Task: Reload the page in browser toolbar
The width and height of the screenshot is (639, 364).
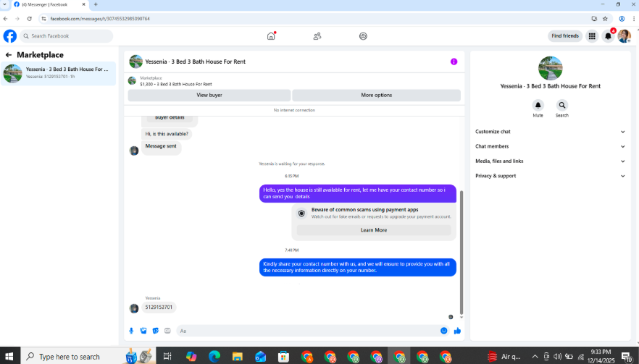Action: (x=29, y=19)
